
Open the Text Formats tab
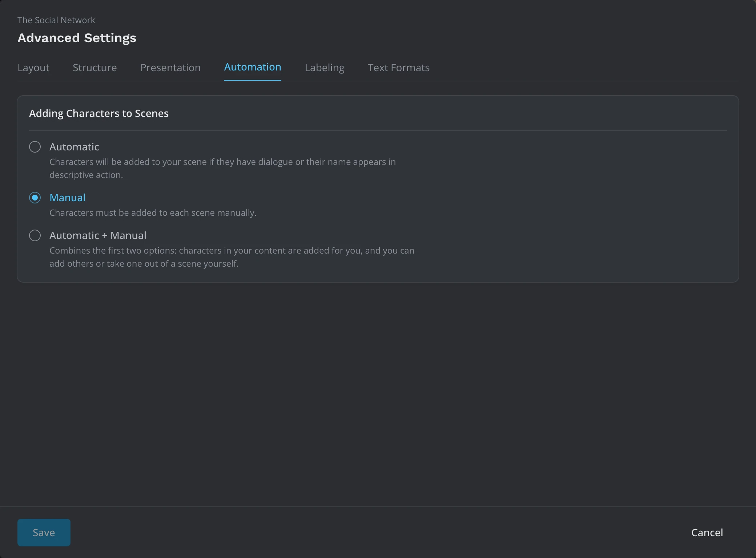pos(399,68)
